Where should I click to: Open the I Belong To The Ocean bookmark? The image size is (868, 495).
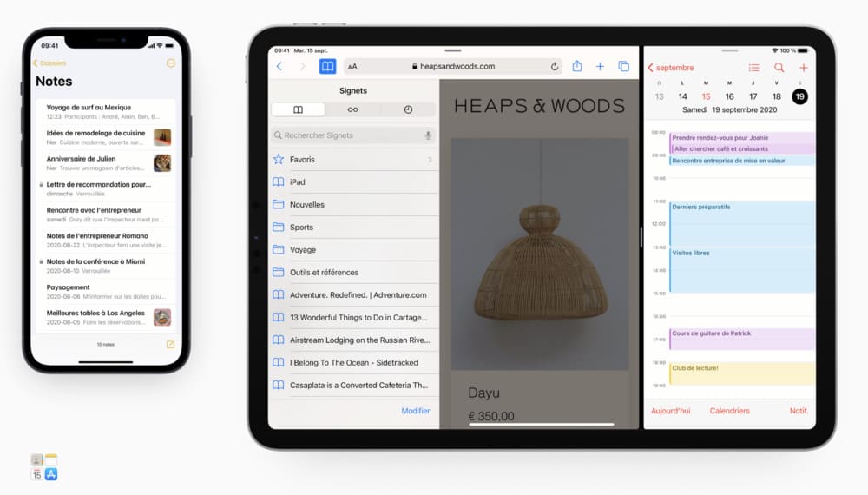(353, 363)
